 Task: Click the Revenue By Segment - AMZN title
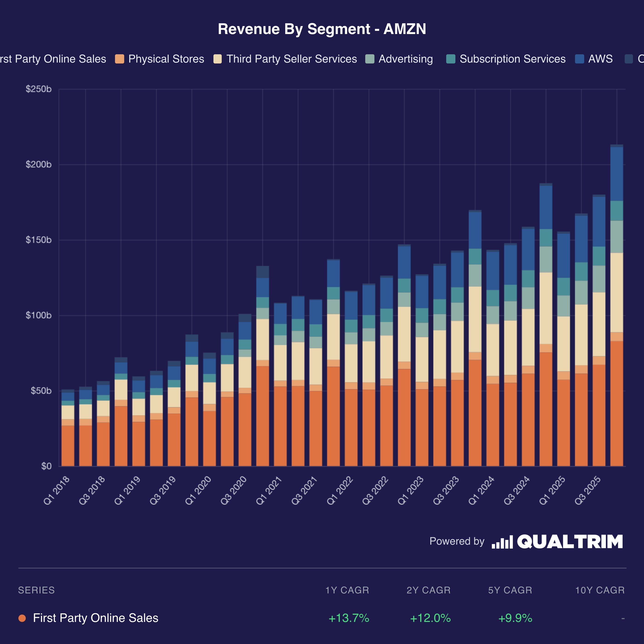tap(322, 29)
